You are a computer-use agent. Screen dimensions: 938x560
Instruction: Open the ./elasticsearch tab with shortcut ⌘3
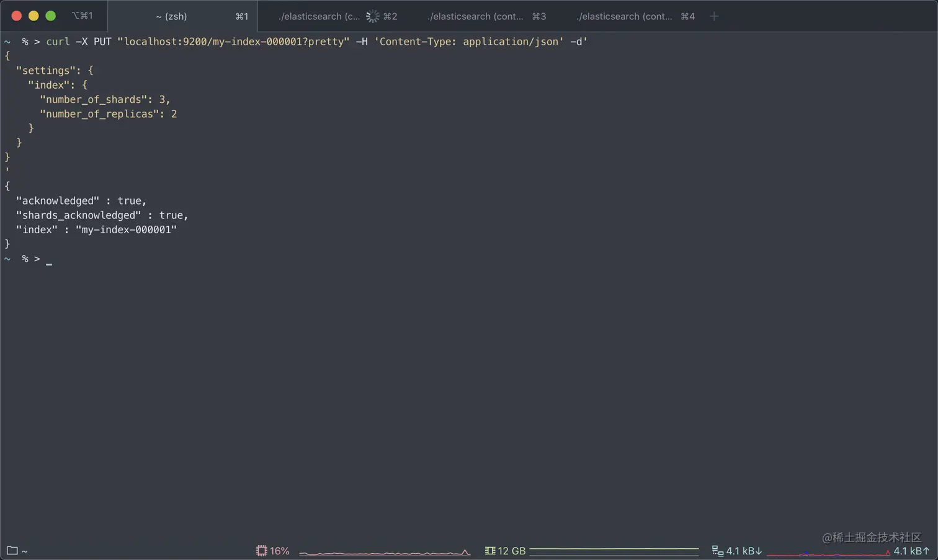pyautogui.click(x=486, y=16)
